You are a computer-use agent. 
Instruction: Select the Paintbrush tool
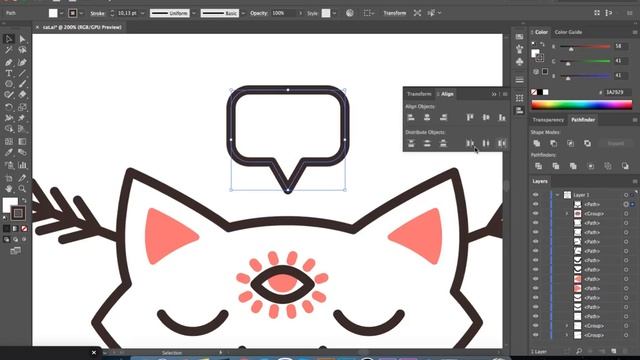(x=22, y=84)
